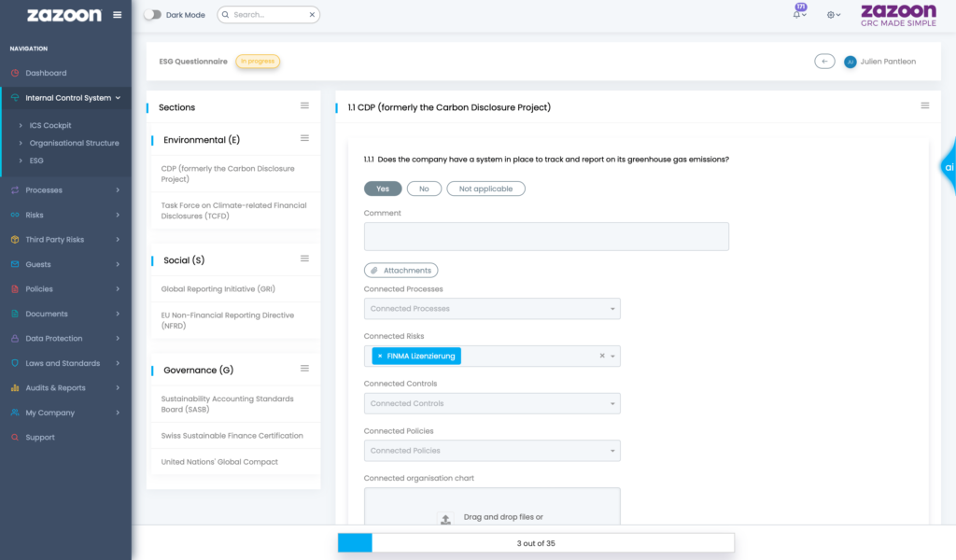Toggle the sidebar hamburger menu icon
Image resolution: width=956 pixels, height=560 pixels.
(117, 15)
